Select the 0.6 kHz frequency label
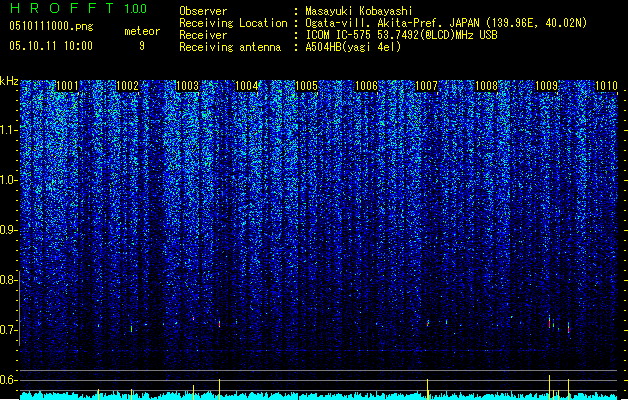629x400 pixels. pos(8,380)
